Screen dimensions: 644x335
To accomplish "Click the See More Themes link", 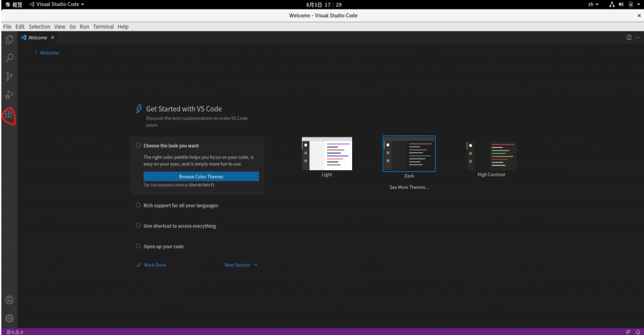I will coord(409,187).
